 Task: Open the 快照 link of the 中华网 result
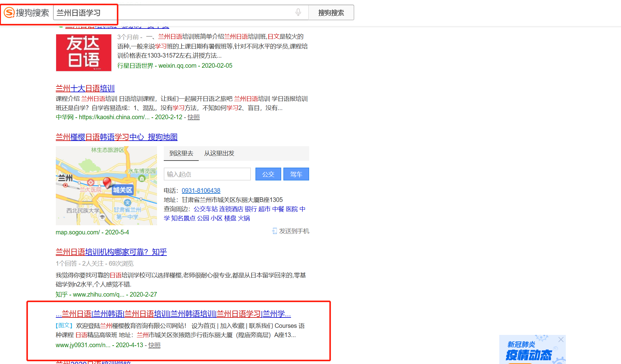[194, 117]
